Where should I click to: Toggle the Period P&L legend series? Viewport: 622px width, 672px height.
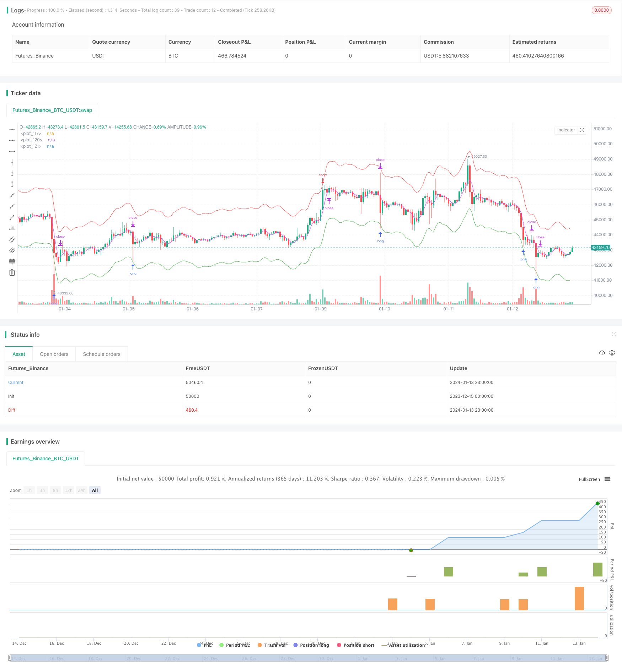coord(235,645)
